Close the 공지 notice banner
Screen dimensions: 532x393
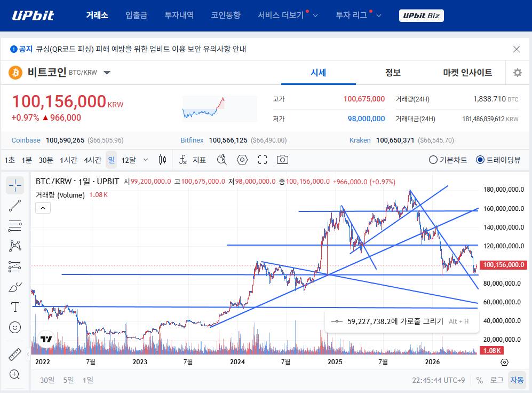tap(517, 49)
